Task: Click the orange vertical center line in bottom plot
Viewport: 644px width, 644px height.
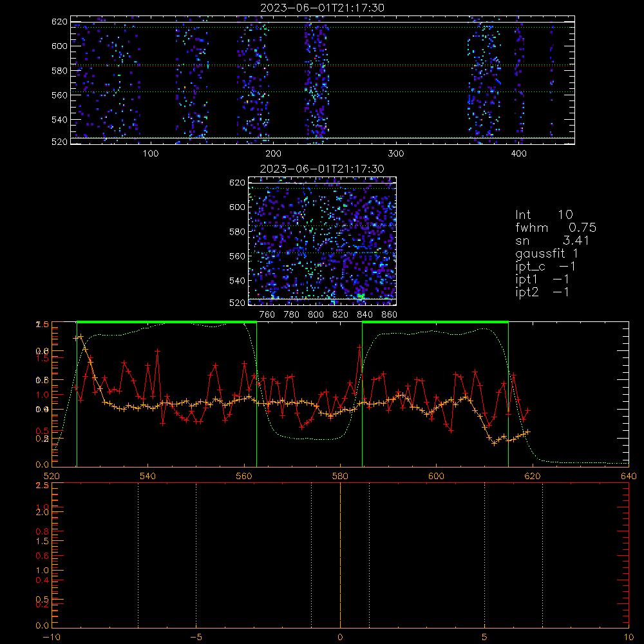Action: tap(340, 555)
